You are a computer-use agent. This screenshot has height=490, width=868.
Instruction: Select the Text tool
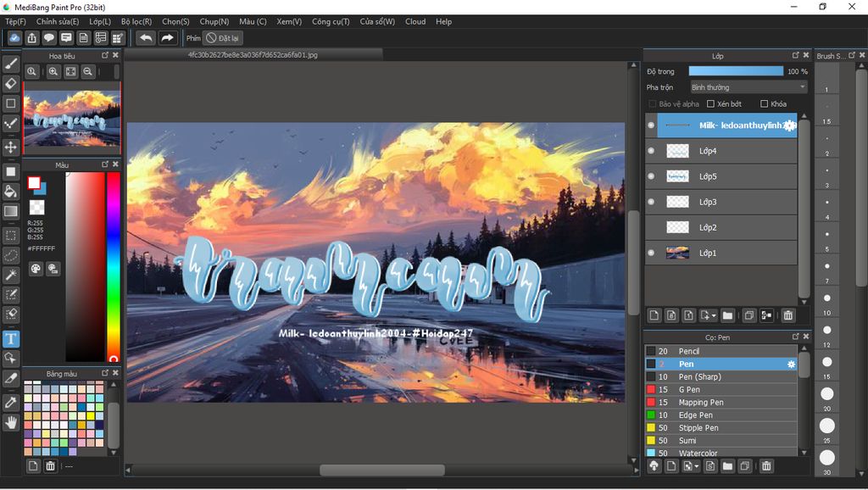(10, 339)
